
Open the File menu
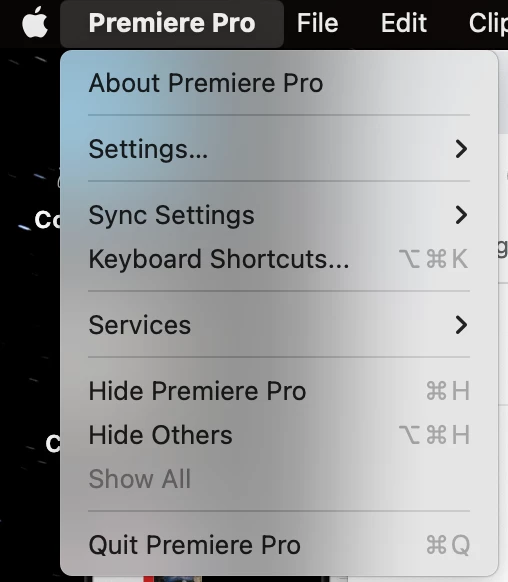pyautogui.click(x=317, y=23)
